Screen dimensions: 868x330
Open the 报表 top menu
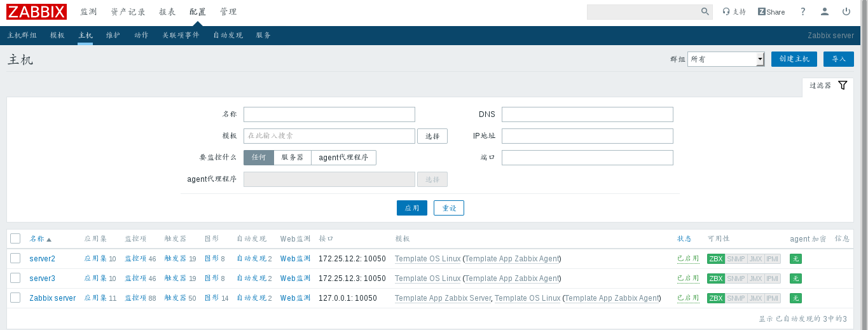(x=167, y=12)
